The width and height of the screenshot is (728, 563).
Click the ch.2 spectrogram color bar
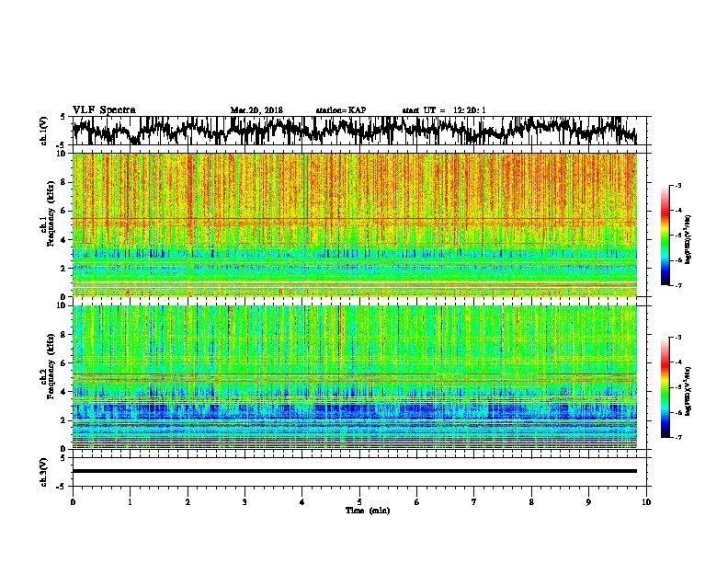tap(665, 387)
